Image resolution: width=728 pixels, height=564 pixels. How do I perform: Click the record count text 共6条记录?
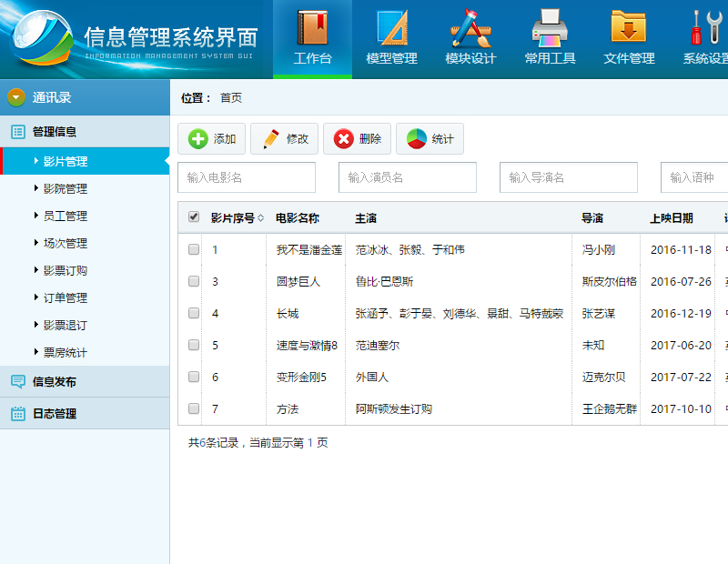coord(213,443)
